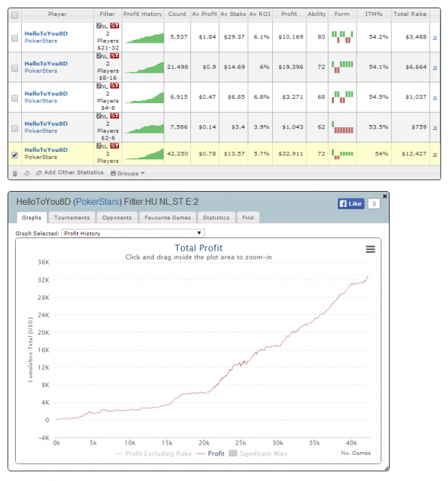Click the Form bars in $21-32 row
Image resolution: width=448 pixels, height=481 pixels.
click(342, 37)
